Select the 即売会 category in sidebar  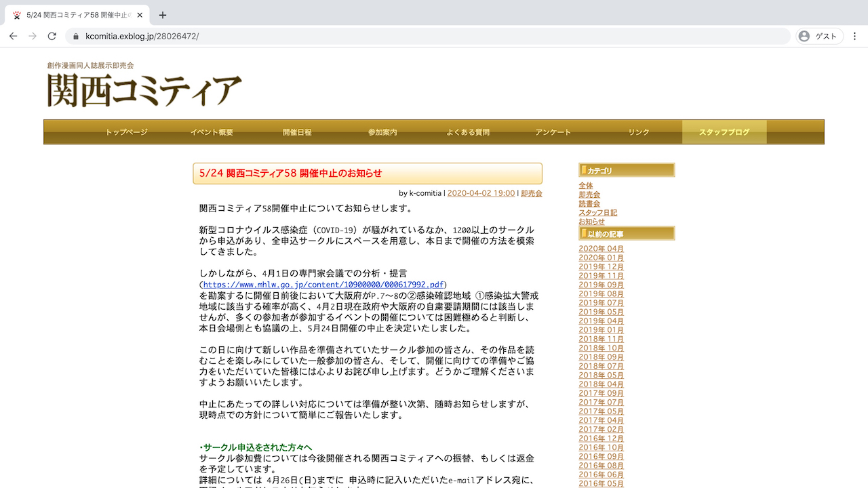point(589,195)
